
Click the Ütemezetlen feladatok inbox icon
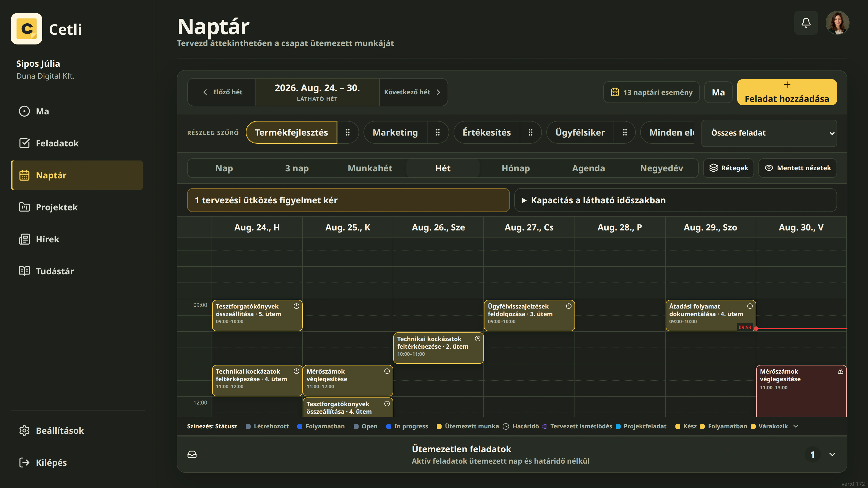(x=192, y=454)
